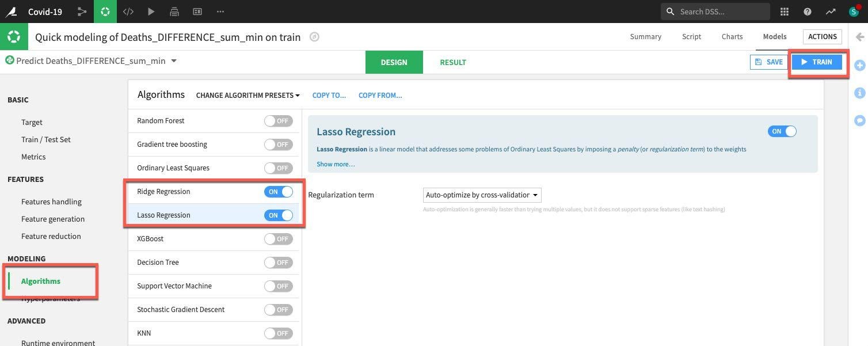Toggle Random Forest algorithm on
The height and width of the screenshot is (346, 868).
click(x=278, y=121)
